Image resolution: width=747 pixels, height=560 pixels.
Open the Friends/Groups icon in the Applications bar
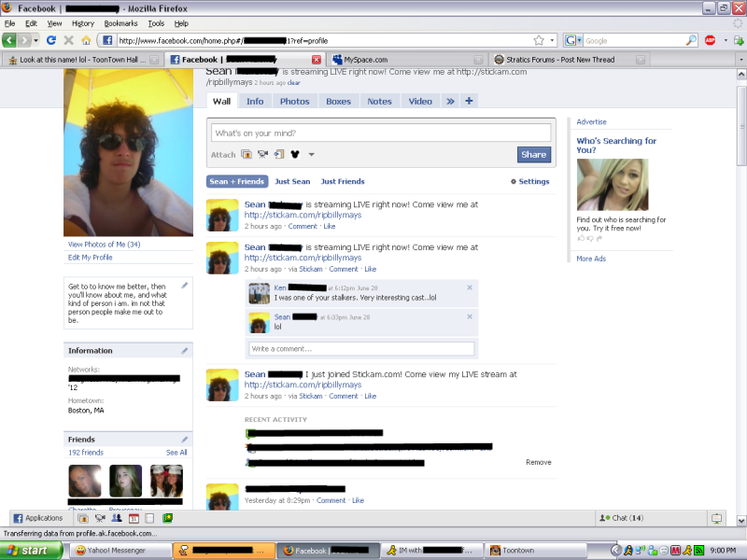point(117,518)
